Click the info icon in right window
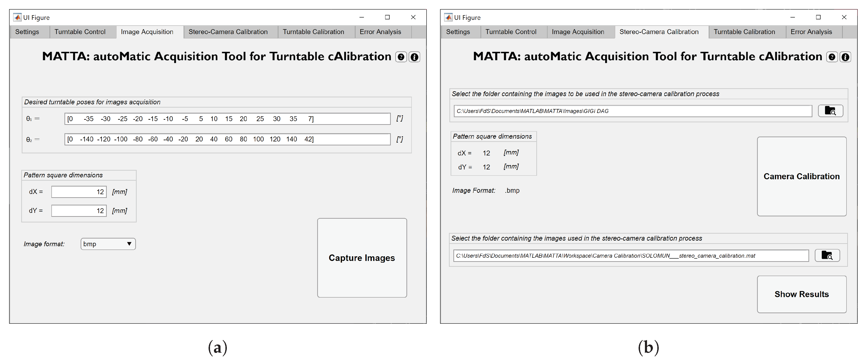This screenshot has width=868, height=362. 845,57
